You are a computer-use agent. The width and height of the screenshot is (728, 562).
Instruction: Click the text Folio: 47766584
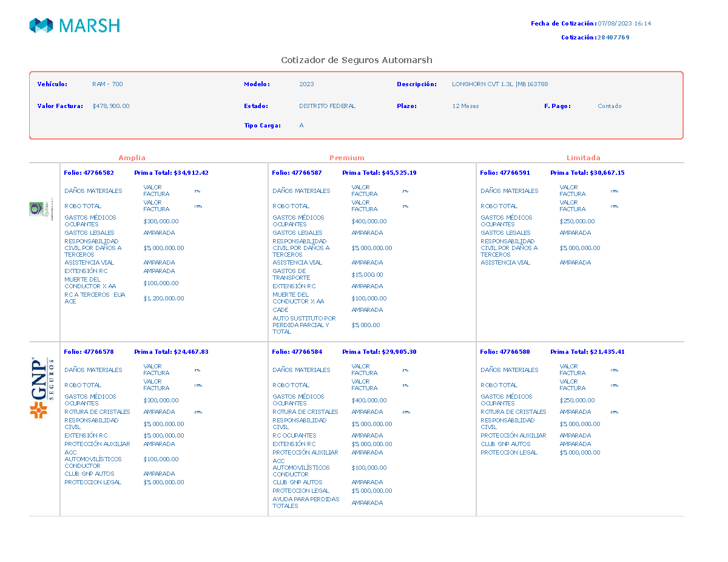tap(297, 352)
